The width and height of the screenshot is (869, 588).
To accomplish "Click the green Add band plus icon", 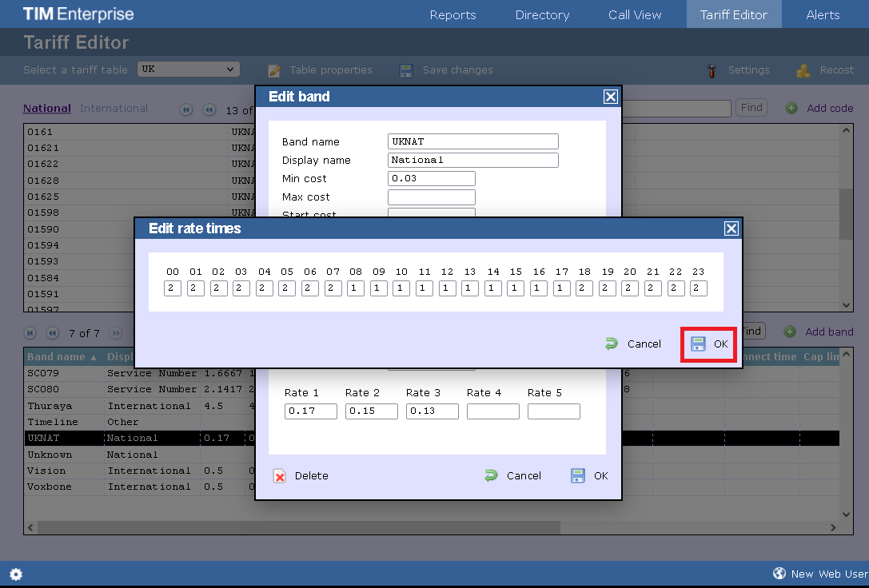I will 791,332.
